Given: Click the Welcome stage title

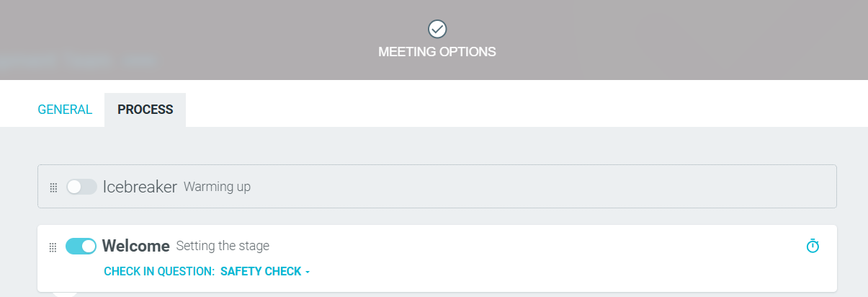Looking at the screenshot, I should (135, 246).
